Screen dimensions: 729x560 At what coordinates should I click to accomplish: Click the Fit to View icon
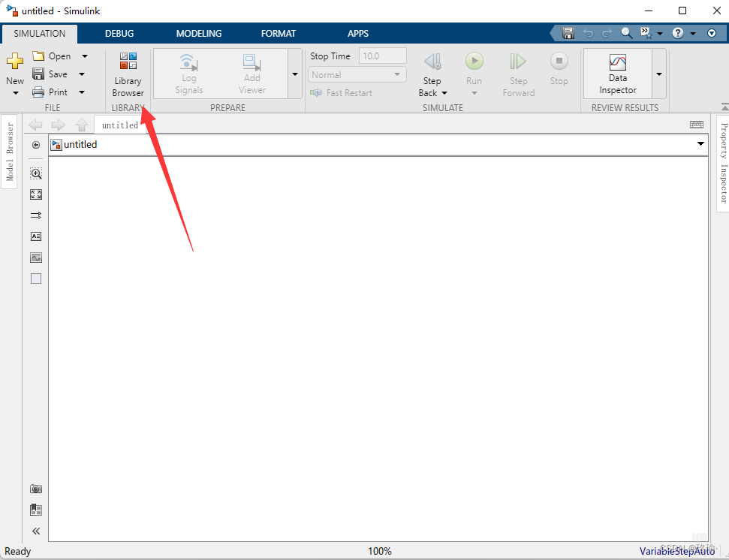click(35, 194)
